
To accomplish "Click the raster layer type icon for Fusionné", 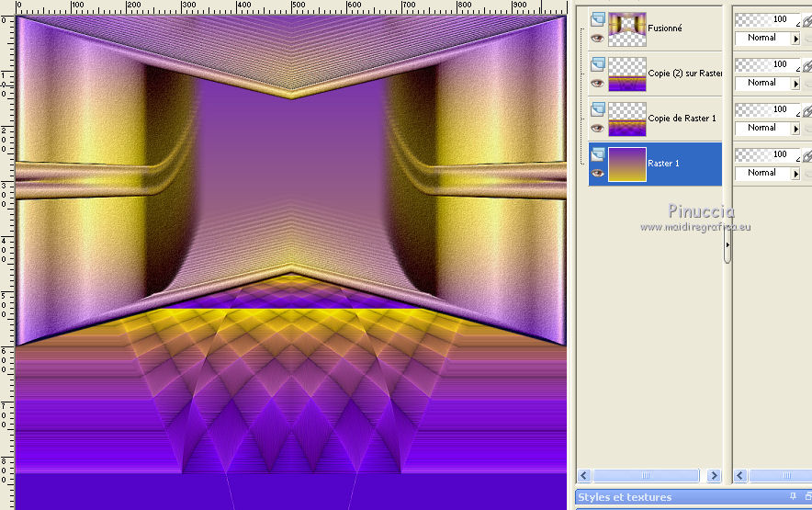I will coord(598,19).
